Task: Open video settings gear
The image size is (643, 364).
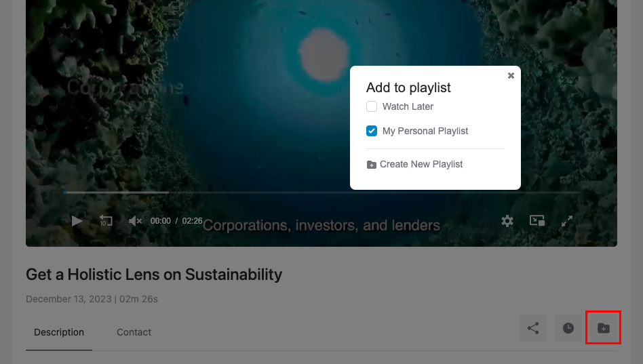Action: [x=507, y=221]
